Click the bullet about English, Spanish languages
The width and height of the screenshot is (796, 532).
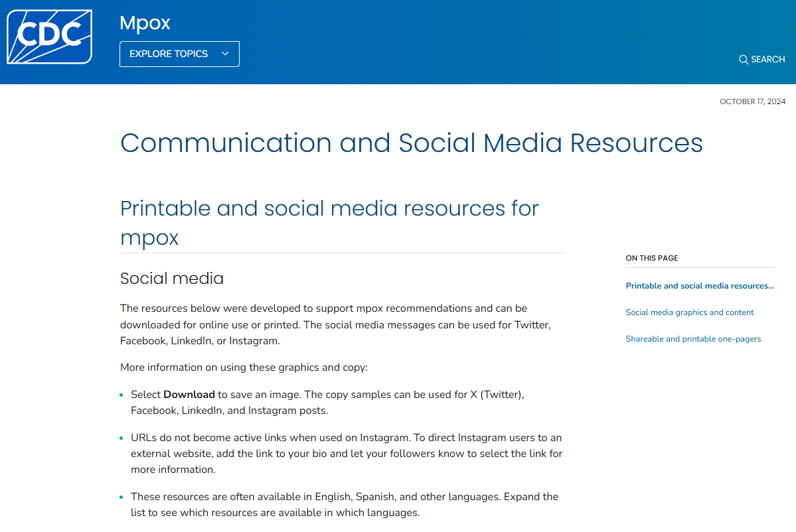point(344,505)
